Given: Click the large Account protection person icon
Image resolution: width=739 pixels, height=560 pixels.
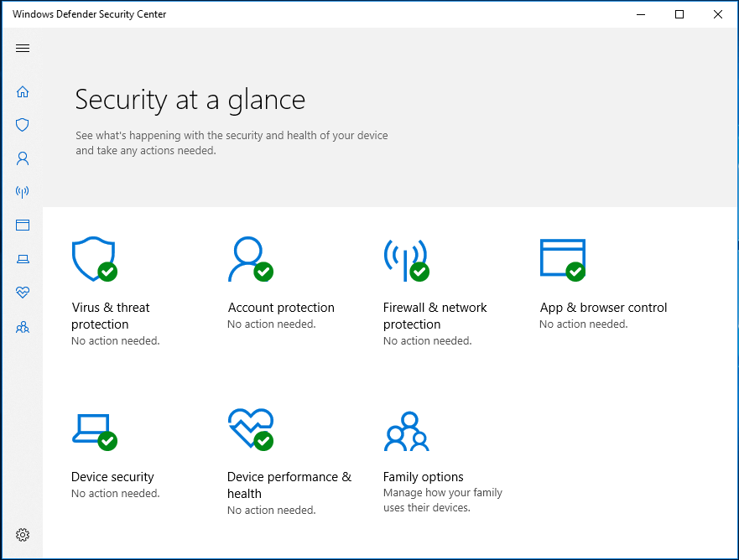Looking at the screenshot, I should tap(250, 259).
